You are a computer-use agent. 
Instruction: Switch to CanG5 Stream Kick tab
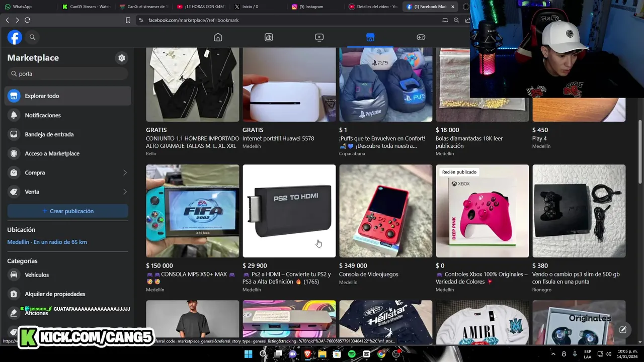[x=86, y=7]
